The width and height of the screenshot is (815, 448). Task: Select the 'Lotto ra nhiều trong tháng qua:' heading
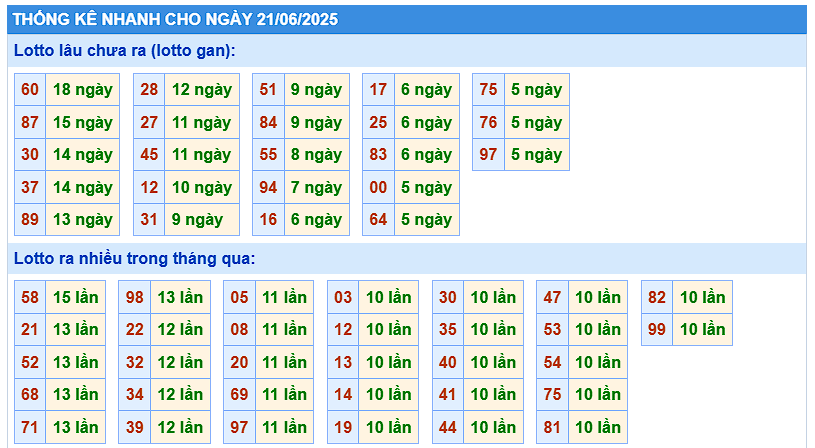coord(135,258)
